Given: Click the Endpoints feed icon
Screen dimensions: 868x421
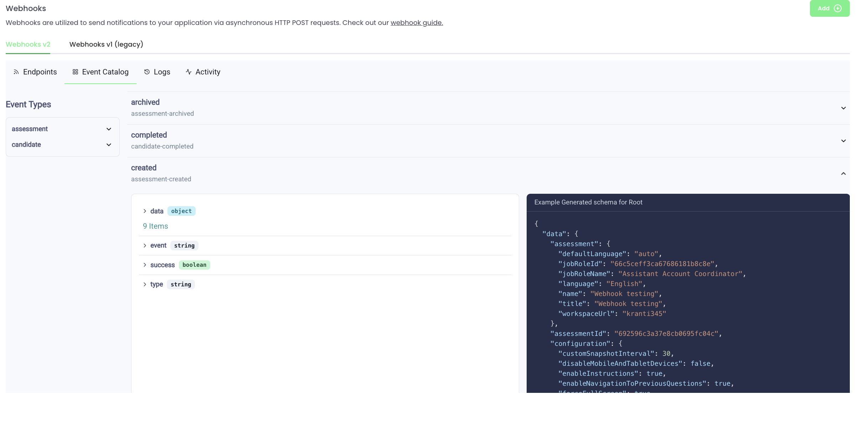Looking at the screenshot, I should click(16, 72).
